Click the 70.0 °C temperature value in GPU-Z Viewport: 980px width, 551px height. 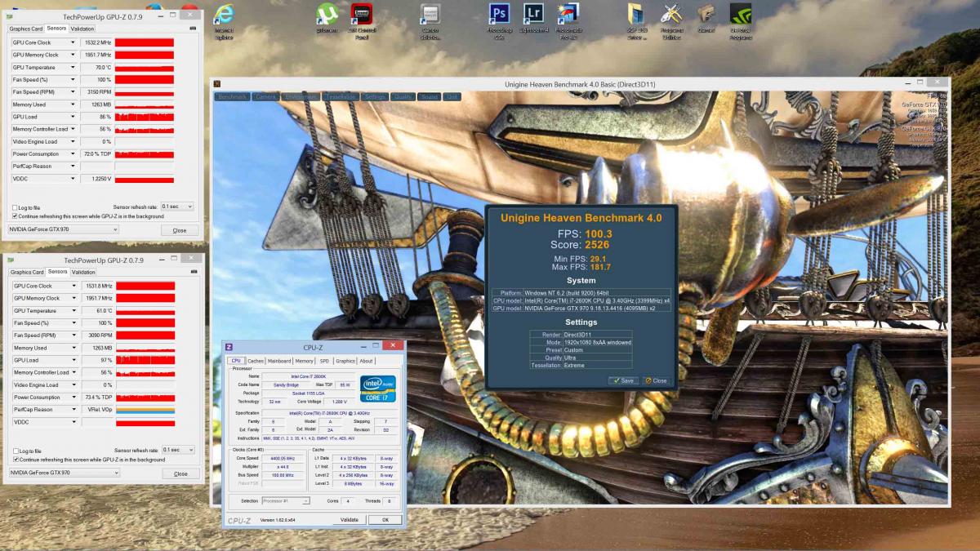96,68
